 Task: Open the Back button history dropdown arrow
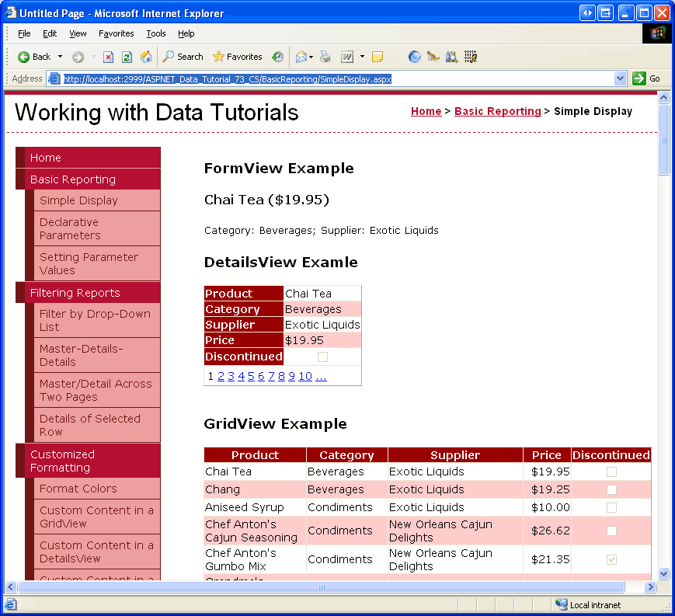[x=60, y=57]
